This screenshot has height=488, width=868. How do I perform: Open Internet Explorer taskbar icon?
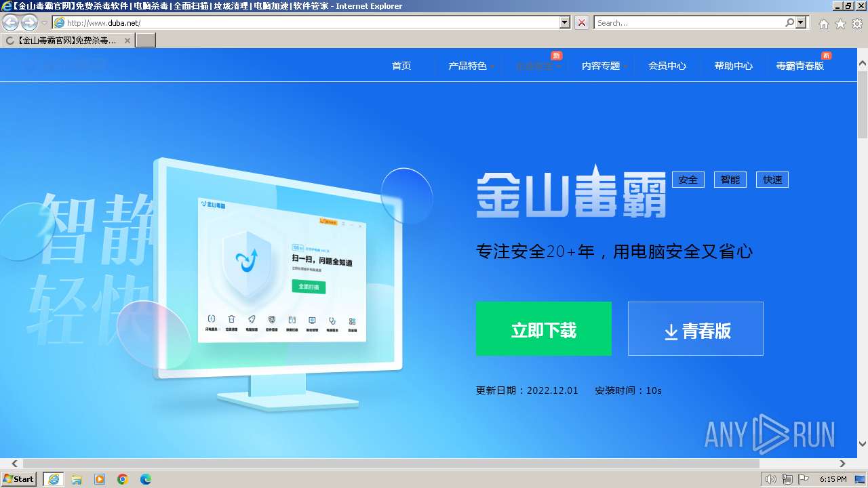[x=53, y=479]
